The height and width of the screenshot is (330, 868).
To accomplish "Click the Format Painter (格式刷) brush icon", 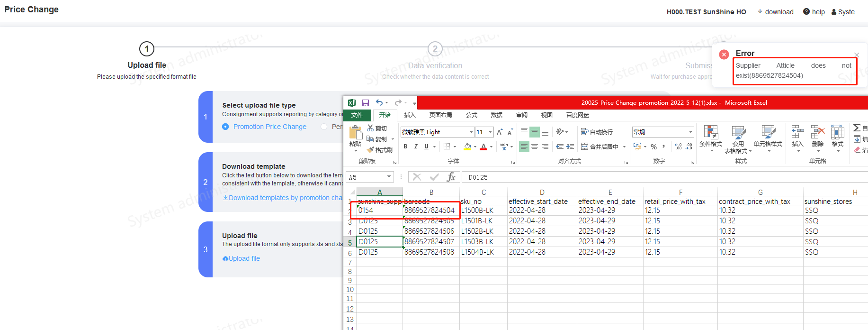I will pos(371,150).
